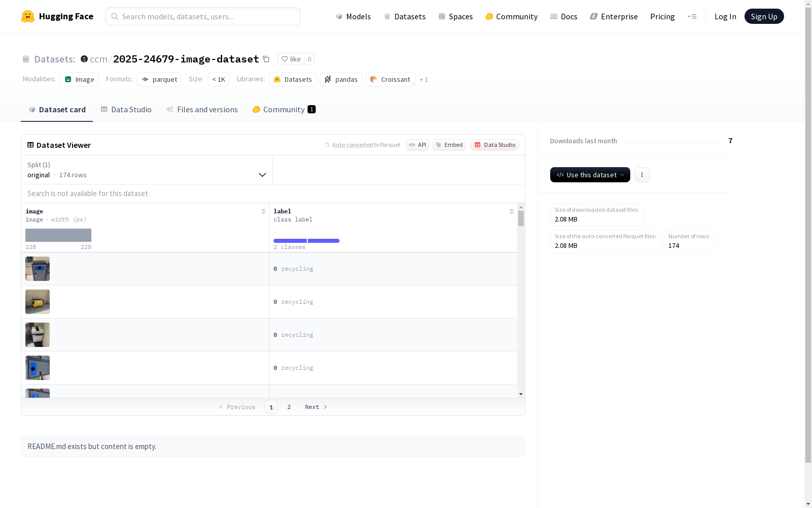Click the Number of rows 174 box
This screenshot has height=508, width=812.
tap(689, 241)
